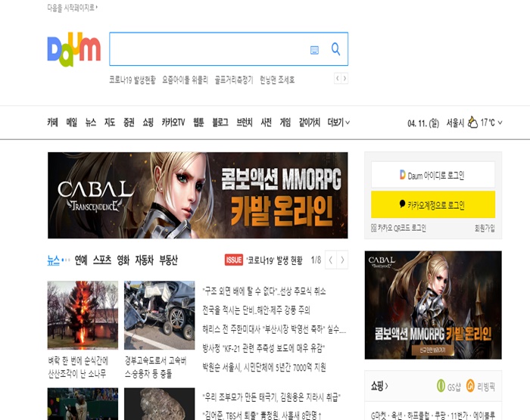Click the Daum logo

click(x=74, y=49)
